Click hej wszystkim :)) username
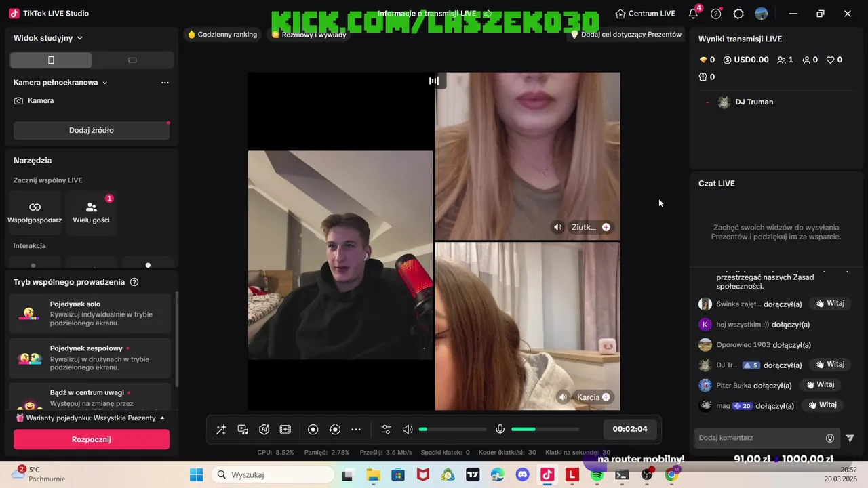Image resolution: width=868 pixels, height=488 pixels. click(x=743, y=325)
